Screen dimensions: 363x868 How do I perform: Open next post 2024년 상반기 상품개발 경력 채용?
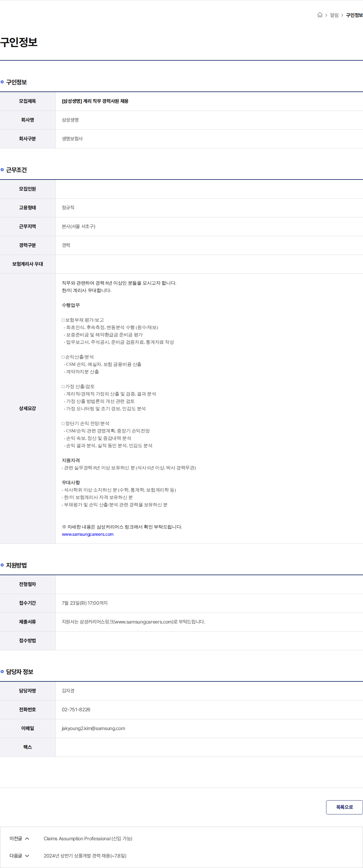(85, 856)
